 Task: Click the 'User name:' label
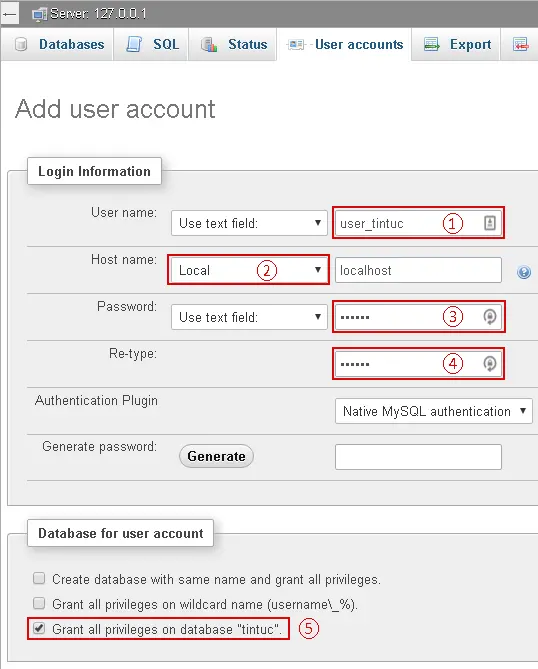(124, 212)
